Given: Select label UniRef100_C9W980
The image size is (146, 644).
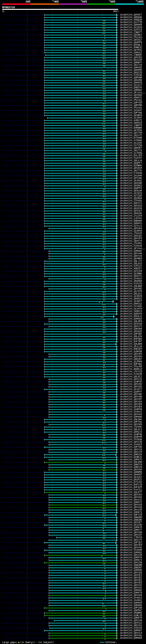Looking at the screenshot, I should (131, 55).
